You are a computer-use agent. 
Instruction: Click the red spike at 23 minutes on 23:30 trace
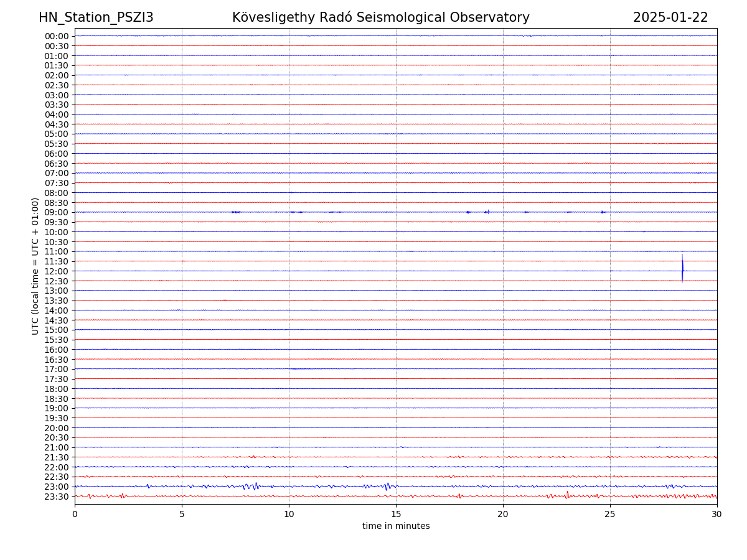click(567, 495)
